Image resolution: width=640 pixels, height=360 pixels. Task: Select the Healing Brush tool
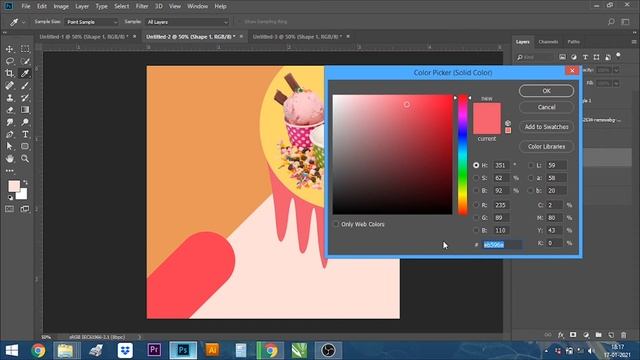pos(9,86)
